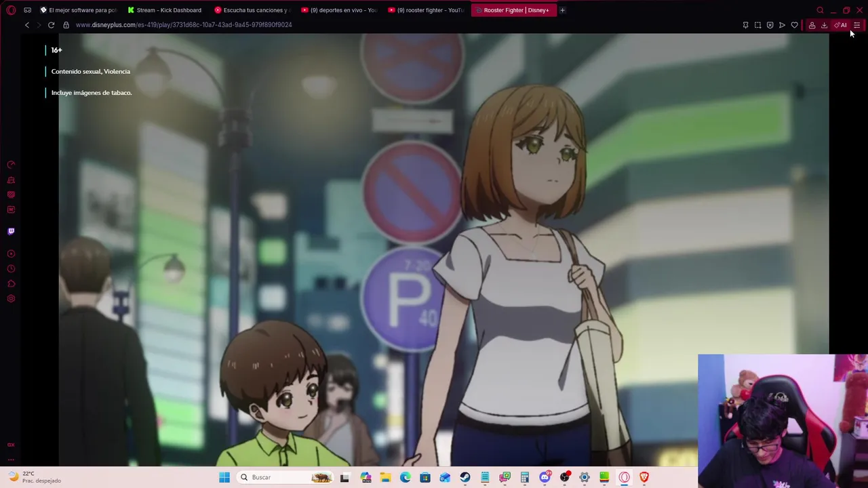Open the Windows Start menu

coord(224,477)
